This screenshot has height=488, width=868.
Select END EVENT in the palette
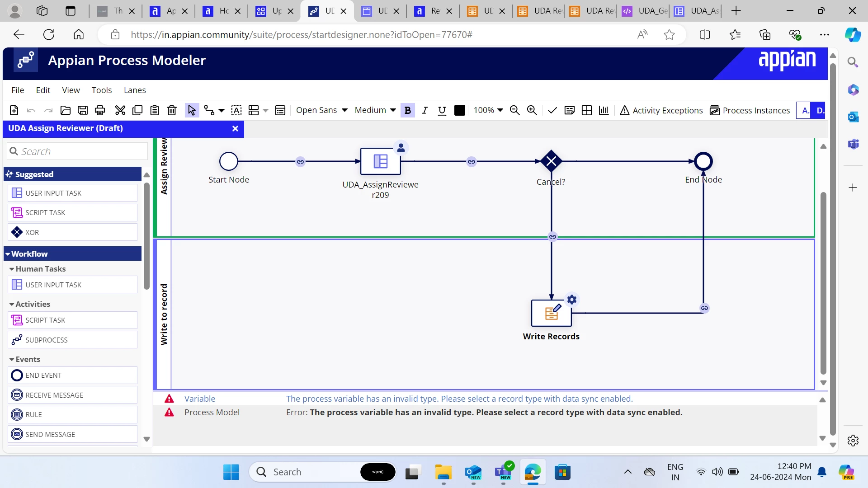click(x=72, y=375)
